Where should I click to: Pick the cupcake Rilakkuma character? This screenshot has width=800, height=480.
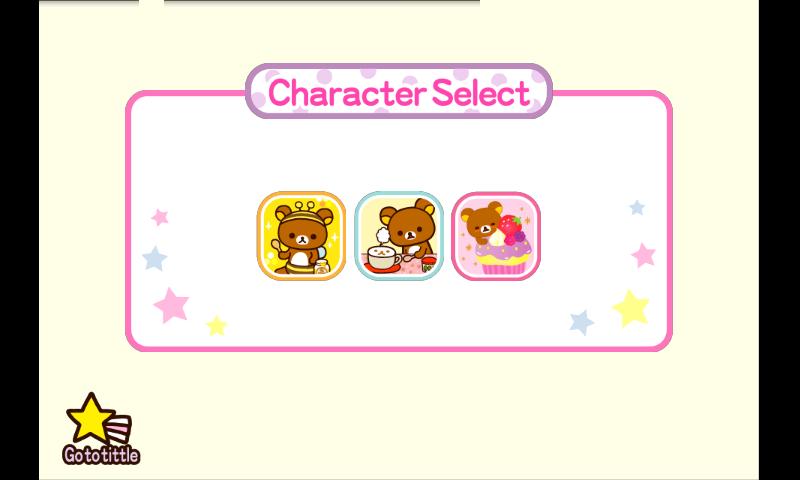pyautogui.click(x=496, y=236)
